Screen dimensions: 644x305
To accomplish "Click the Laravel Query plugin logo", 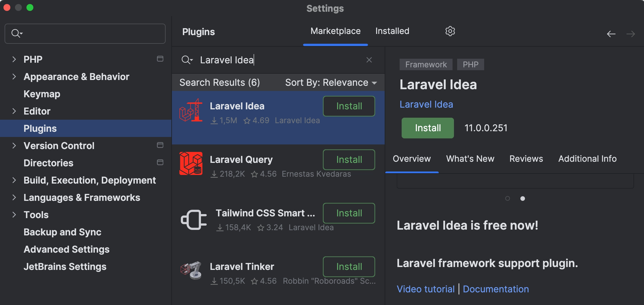I will [191, 163].
